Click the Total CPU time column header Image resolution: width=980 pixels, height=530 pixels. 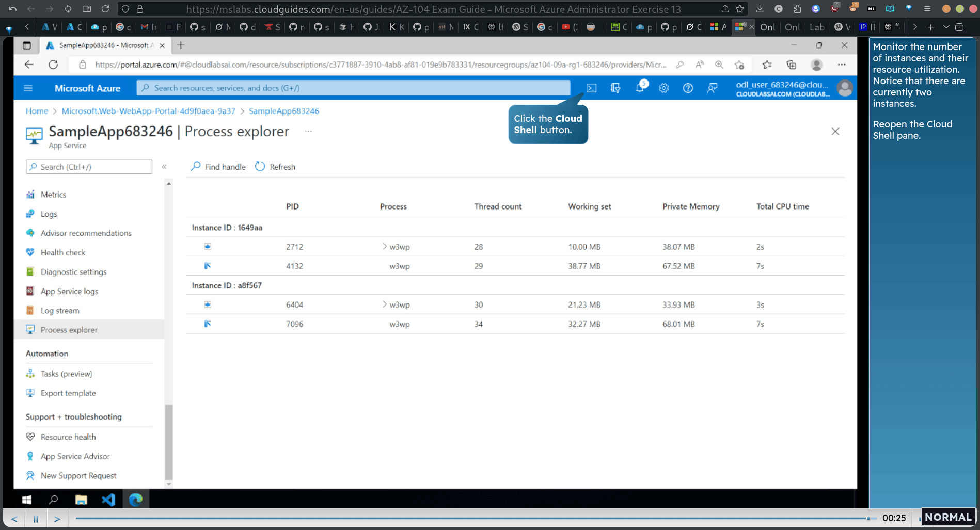[x=782, y=206]
